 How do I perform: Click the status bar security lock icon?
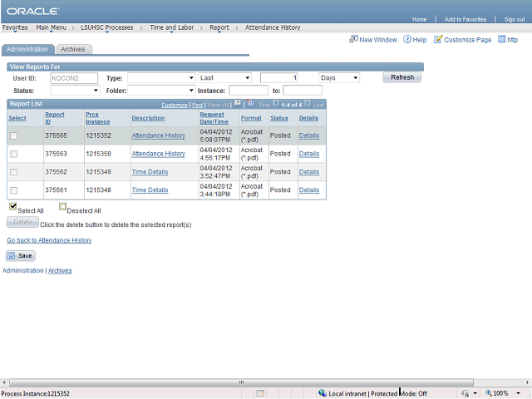click(x=465, y=393)
